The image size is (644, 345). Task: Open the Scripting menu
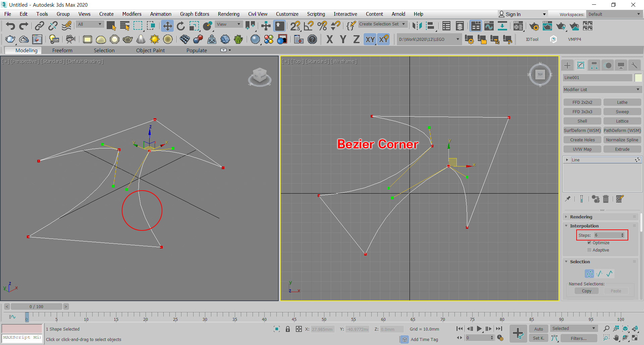[x=316, y=14]
